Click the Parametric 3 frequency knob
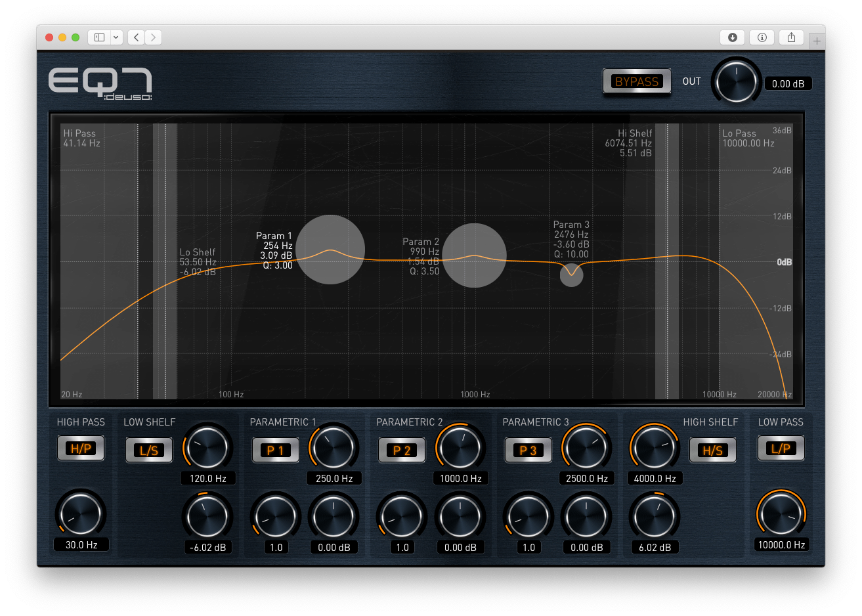The image size is (862, 616). tap(586, 447)
